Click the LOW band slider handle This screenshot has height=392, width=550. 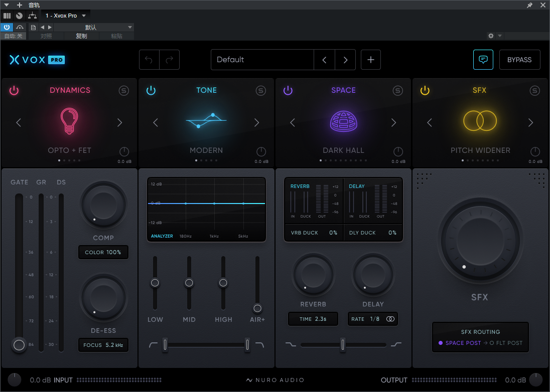click(155, 283)
